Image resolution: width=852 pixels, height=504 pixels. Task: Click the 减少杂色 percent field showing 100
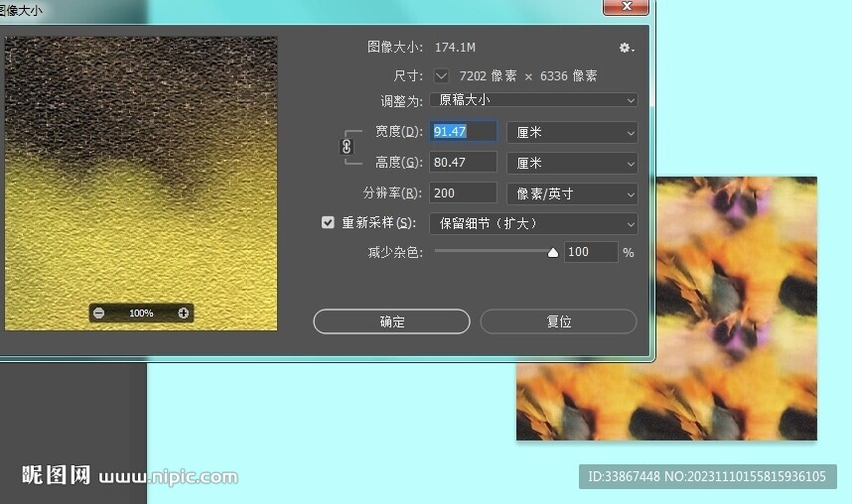tap(591, 252)
